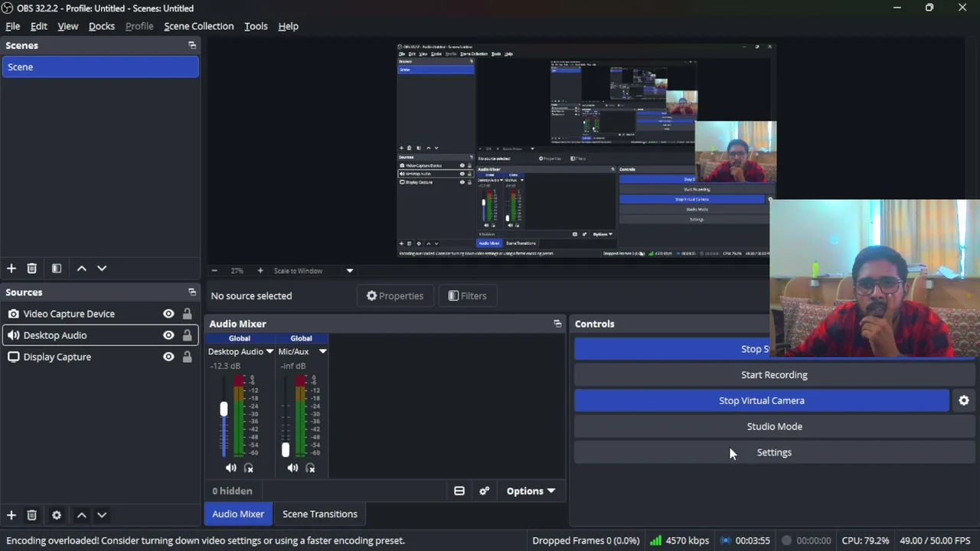980x551 pixels.
Task: Lock the Video Capture Device source
Action: (187, 314)
